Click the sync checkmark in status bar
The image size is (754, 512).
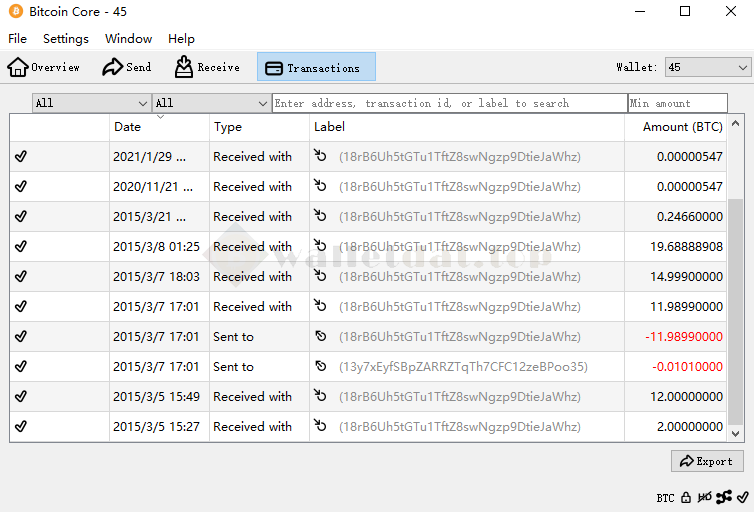[x=742, y=497]
